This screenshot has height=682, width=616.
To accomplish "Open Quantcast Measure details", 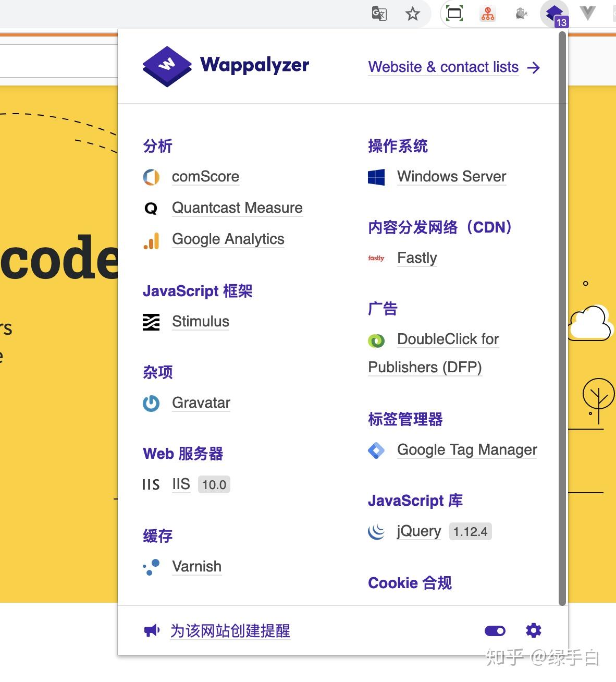I will 237,208.
